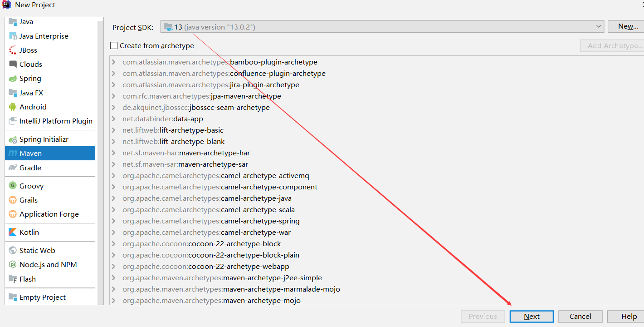Screen dimensions: 644x327
Task: Click the Static Web globe icon
Action: [x=13, y=250]
